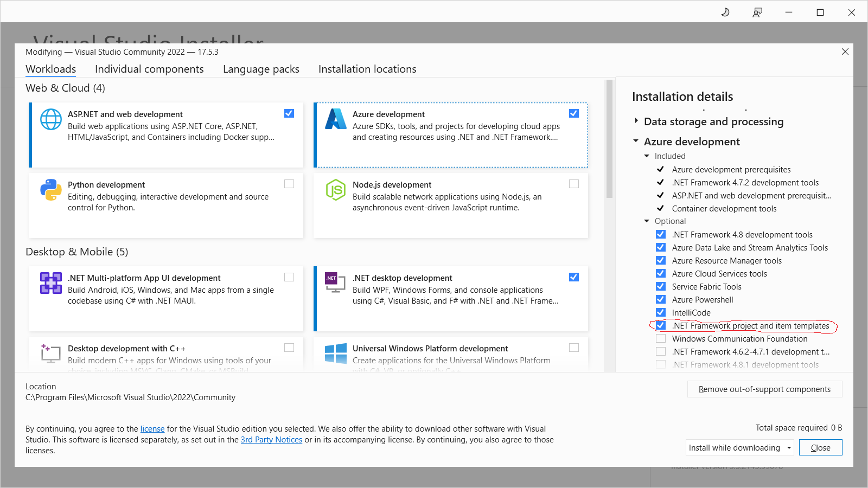Click ASP.NET and web development prerequisites item
The height and width of the screenshot is (488, 868).
(x=752, y=196)
